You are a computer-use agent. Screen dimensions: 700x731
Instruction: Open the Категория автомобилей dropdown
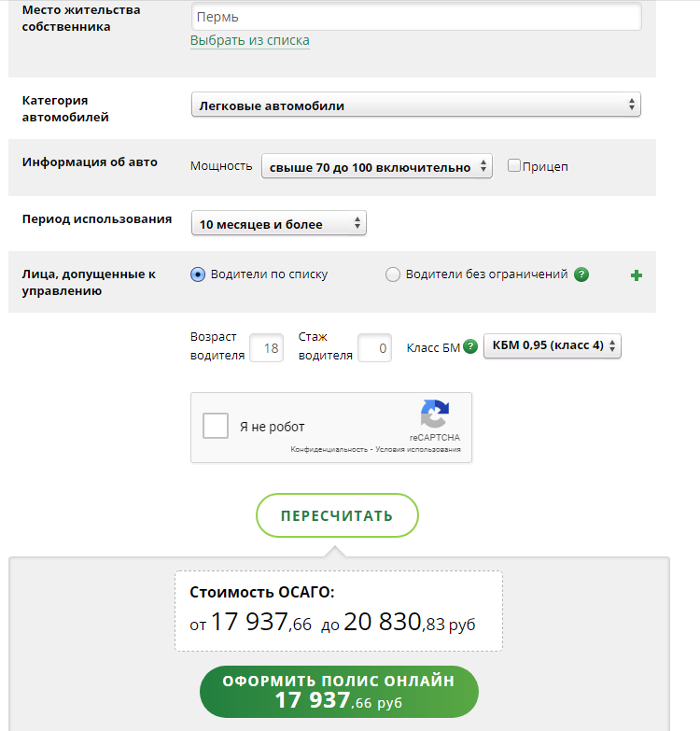coord(415,105)
